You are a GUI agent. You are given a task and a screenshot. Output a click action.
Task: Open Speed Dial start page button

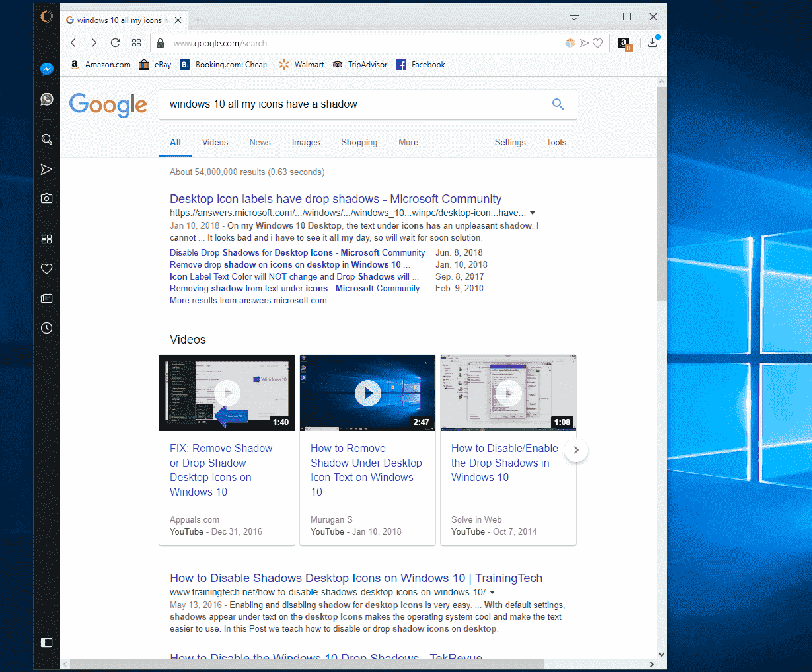[136, 43]
